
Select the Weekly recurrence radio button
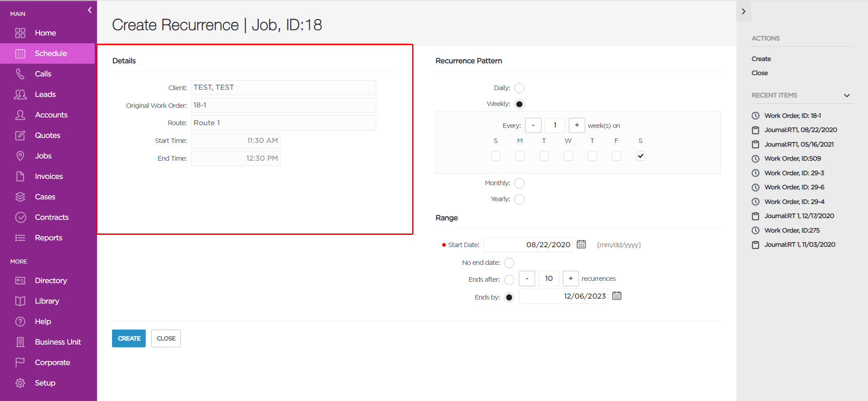[519, 104]
